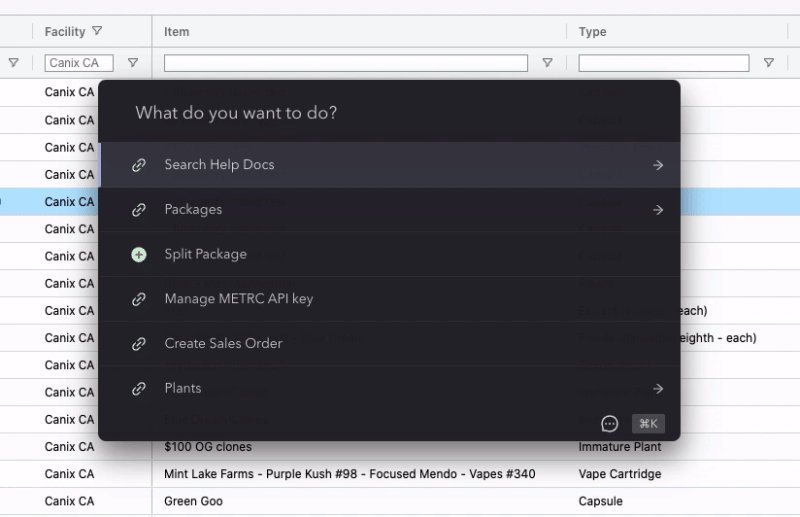Image resolution: width=800 pixels, height=517 pixels.
Task: Expand Packages submenu arrow
Action: pyautogui.click(x=658, y=210)
